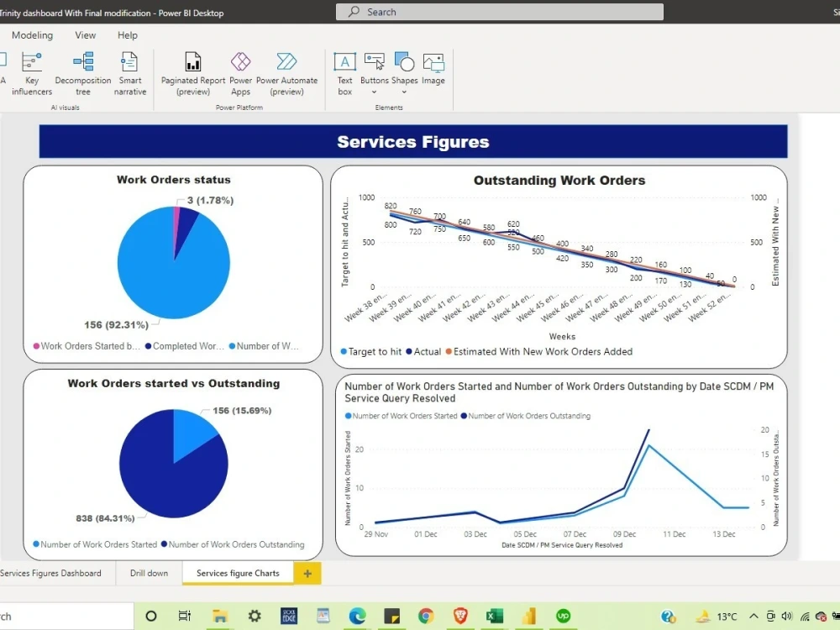Click the Date SCDM / PM Service Query Resolved axis title
Viewport: 840px width, 630px height.
562,545
